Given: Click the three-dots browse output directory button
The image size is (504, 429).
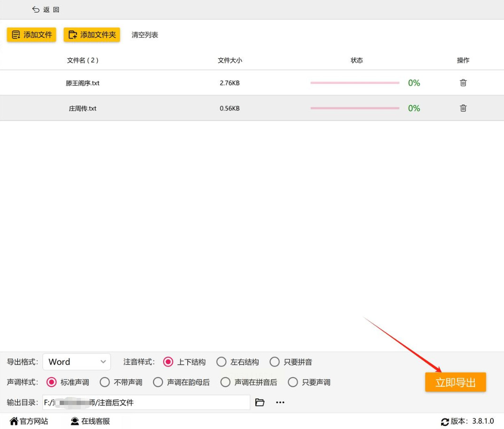Looking at the screenshot, I should pos(280,402).
